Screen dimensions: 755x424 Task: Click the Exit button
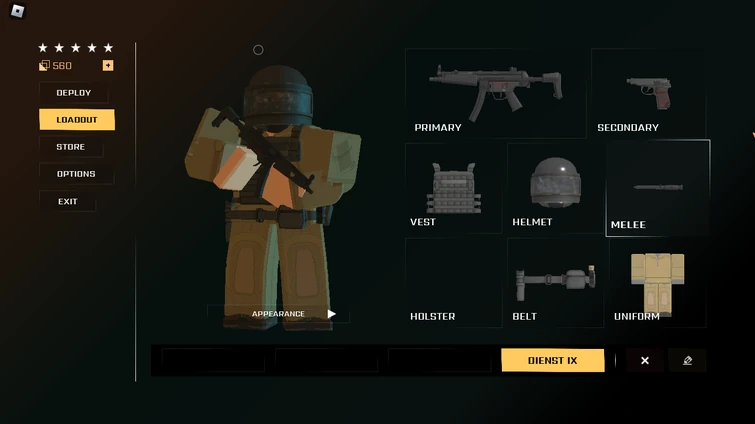click(x=67, y=201)
